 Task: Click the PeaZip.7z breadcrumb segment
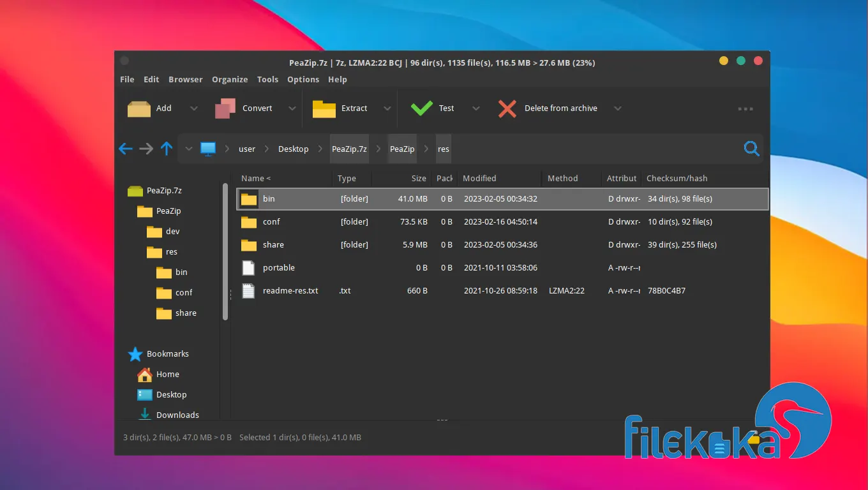tap(349, 149)
